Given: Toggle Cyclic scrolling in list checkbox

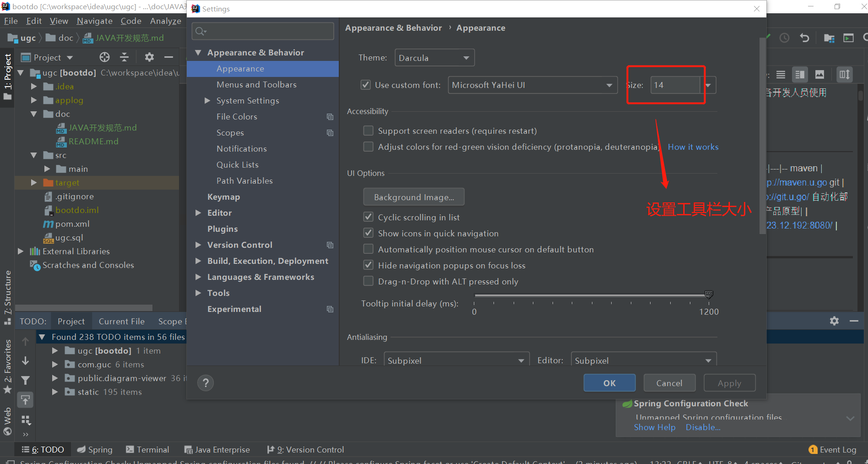Looking at the screenshot, I should [368, 217].
